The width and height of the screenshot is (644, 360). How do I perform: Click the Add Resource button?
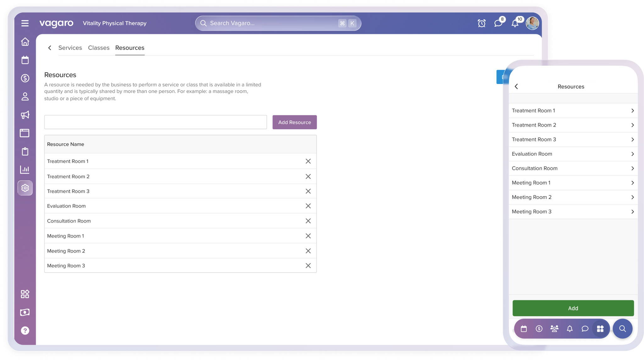[295, 122]
